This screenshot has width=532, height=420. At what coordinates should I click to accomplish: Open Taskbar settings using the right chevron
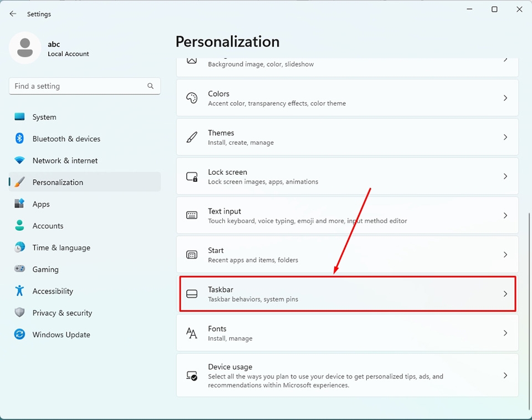505,294
